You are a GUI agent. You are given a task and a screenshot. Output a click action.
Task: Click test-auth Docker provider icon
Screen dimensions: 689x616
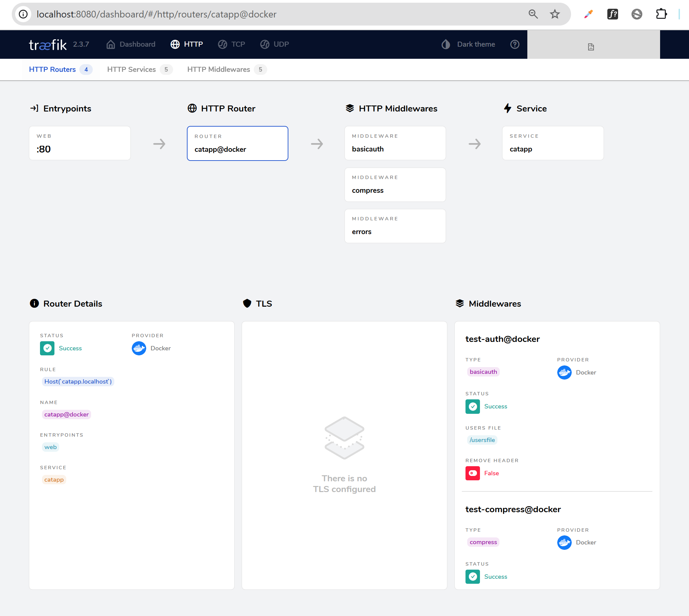tap(564, 372)
